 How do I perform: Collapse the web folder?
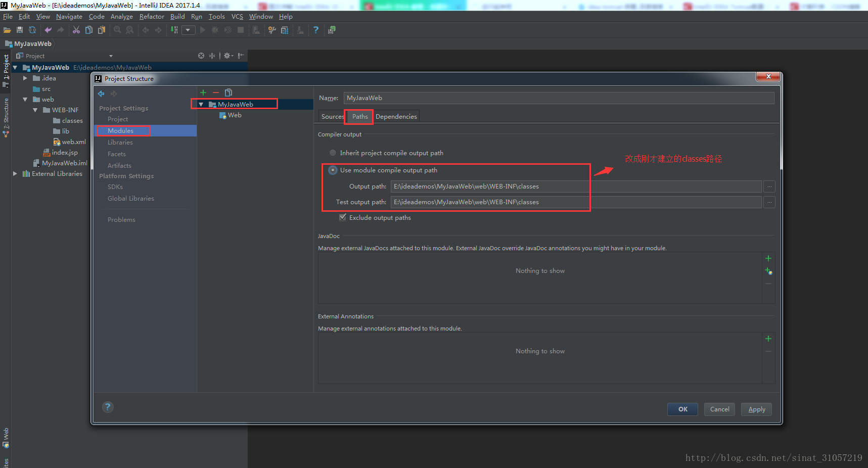click(25, 100)
